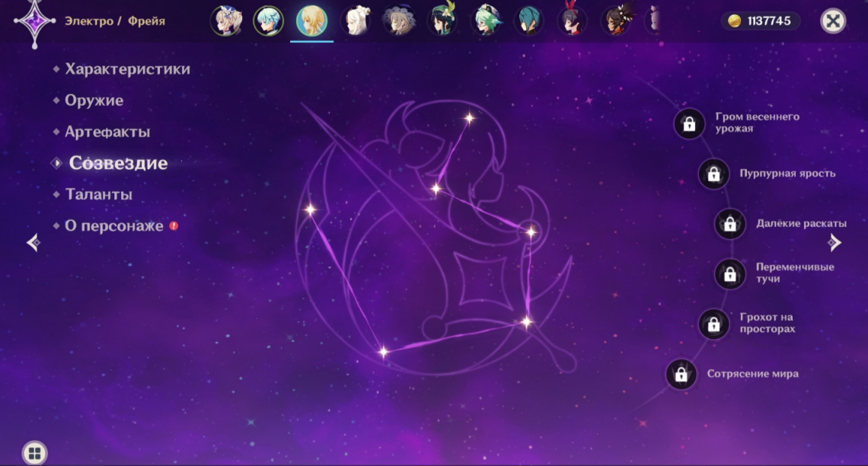This screenshot has height=466, width=868.
Task: Close the character screen with X button
Action: (833, 21)
